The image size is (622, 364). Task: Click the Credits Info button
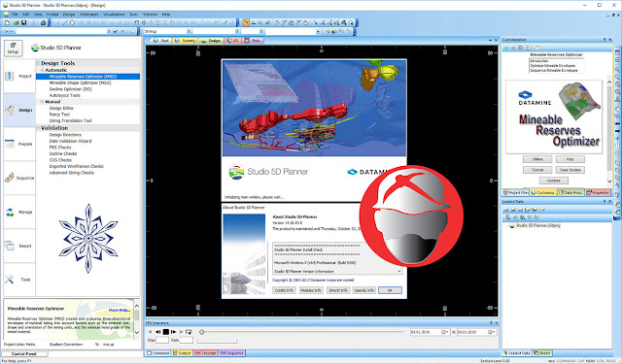(x=284, y=290)
